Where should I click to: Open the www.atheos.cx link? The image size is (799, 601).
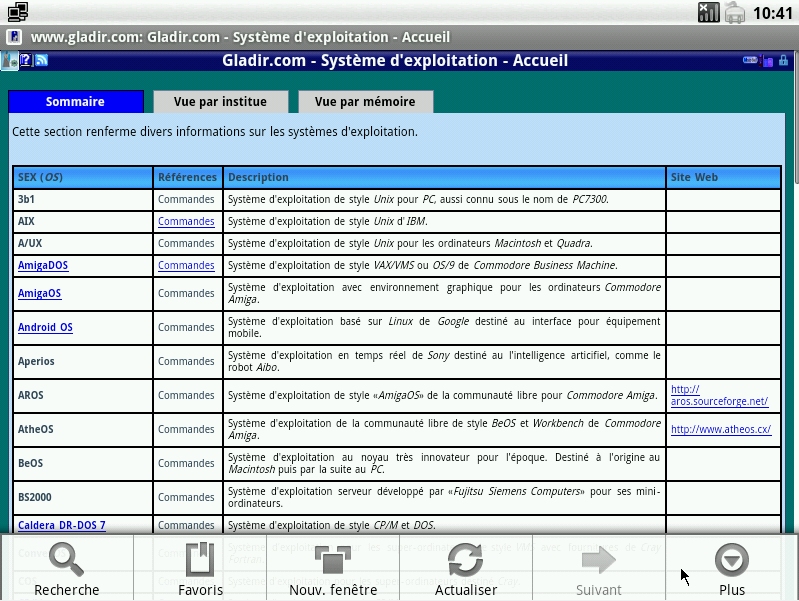(720, 429)
